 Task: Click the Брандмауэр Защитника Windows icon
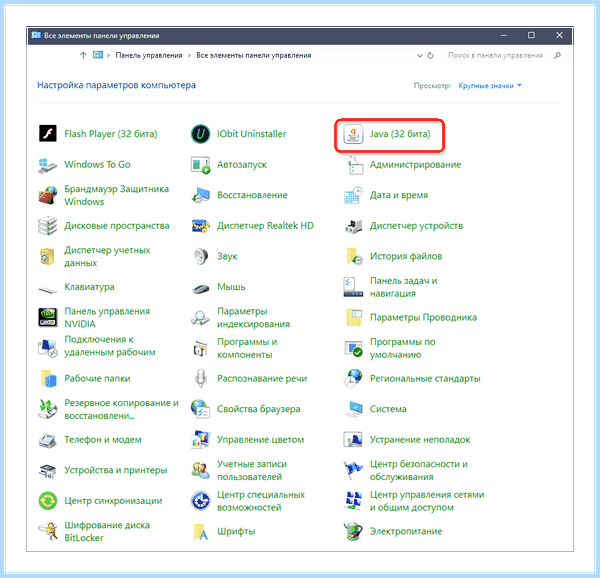pos(47,195)
